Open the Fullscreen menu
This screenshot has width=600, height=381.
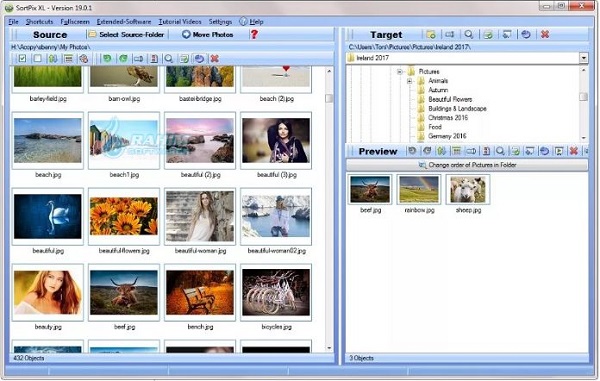(75, 22)
